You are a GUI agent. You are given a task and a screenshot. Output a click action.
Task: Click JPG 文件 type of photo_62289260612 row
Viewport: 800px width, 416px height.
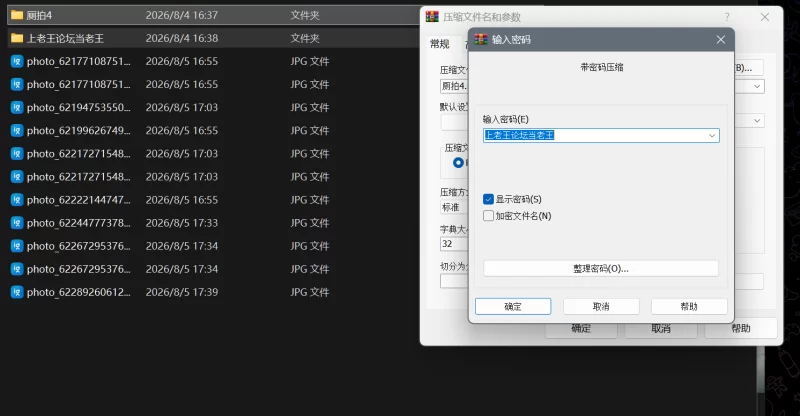(310, 292)
